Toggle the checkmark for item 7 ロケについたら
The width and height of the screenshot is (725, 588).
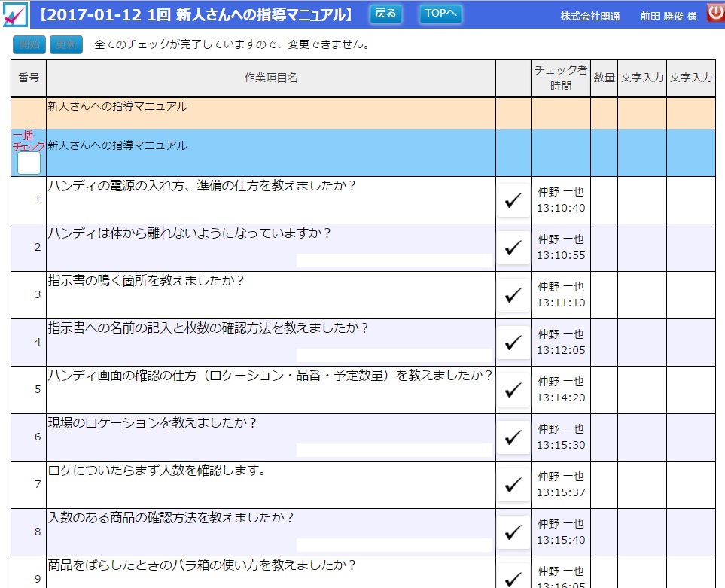(x=513, y=485)
